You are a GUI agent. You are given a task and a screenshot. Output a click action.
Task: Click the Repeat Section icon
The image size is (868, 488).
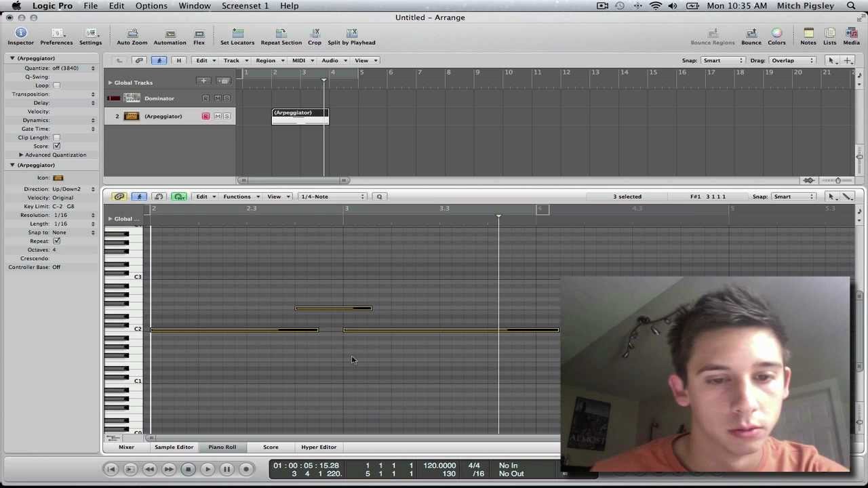281,33
